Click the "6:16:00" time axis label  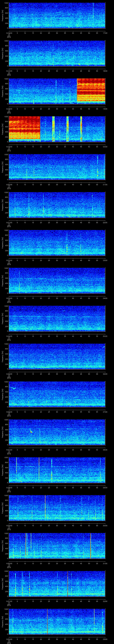(x=9, y=33)
